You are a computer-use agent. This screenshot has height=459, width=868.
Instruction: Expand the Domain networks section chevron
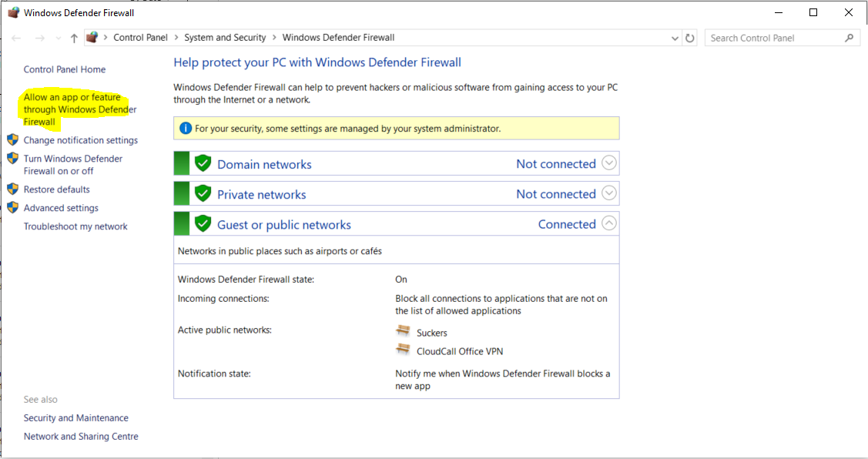[x=609, y=163]
